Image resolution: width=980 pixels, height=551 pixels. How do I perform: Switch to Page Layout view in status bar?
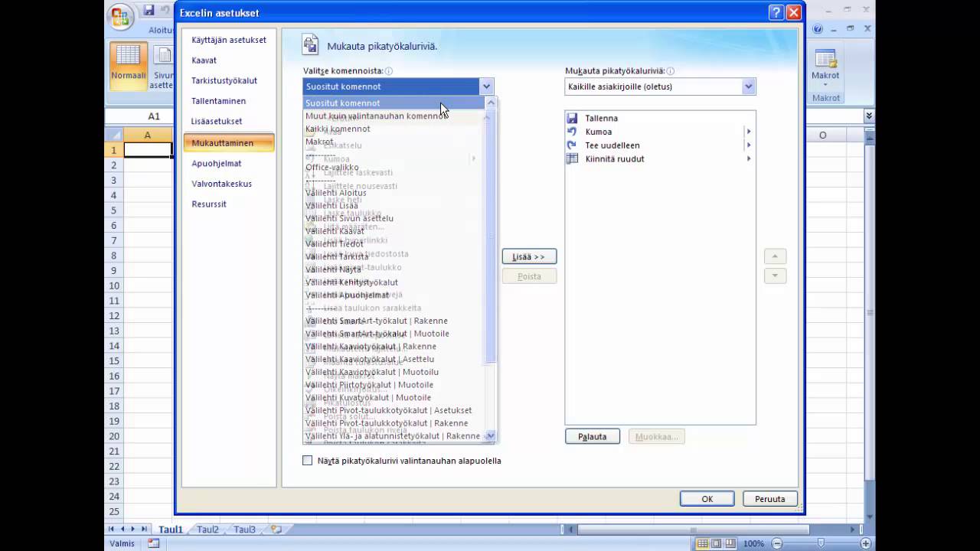[x=717, y=543]
